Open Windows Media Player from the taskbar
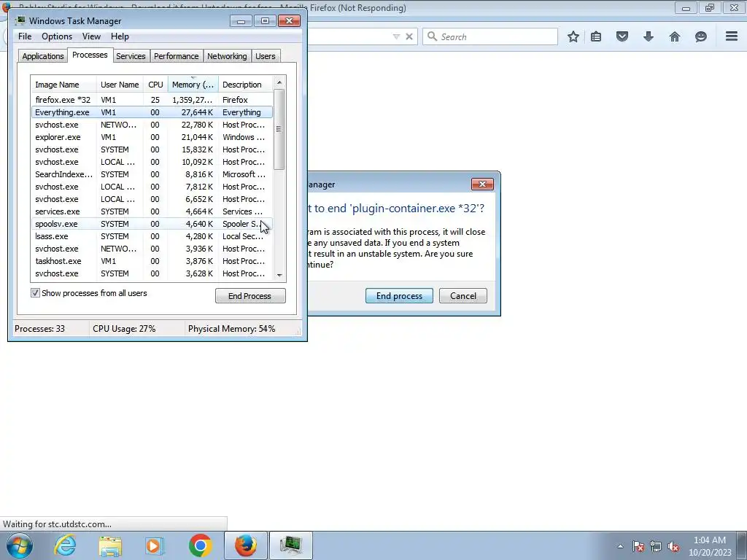 155,545
